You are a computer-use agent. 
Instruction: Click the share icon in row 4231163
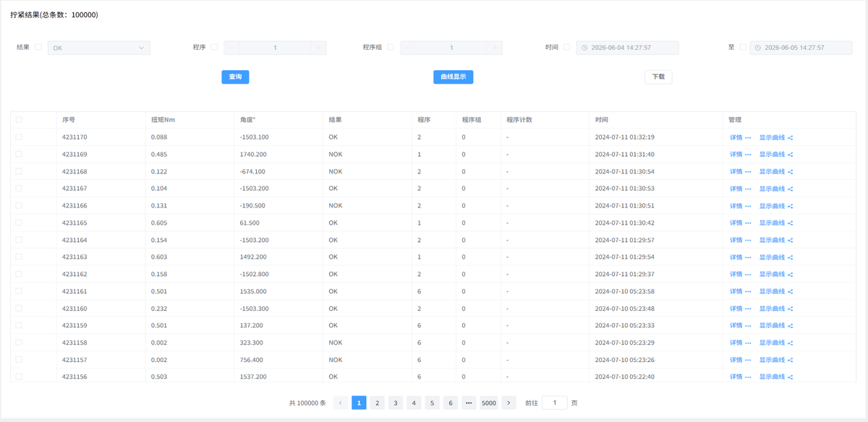tap(791, 257)
